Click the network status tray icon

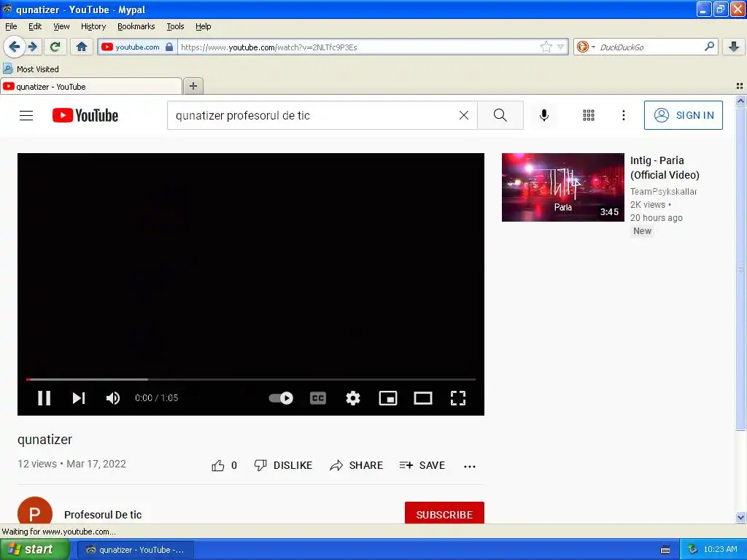pyautogui.click(x=693, y=550)
